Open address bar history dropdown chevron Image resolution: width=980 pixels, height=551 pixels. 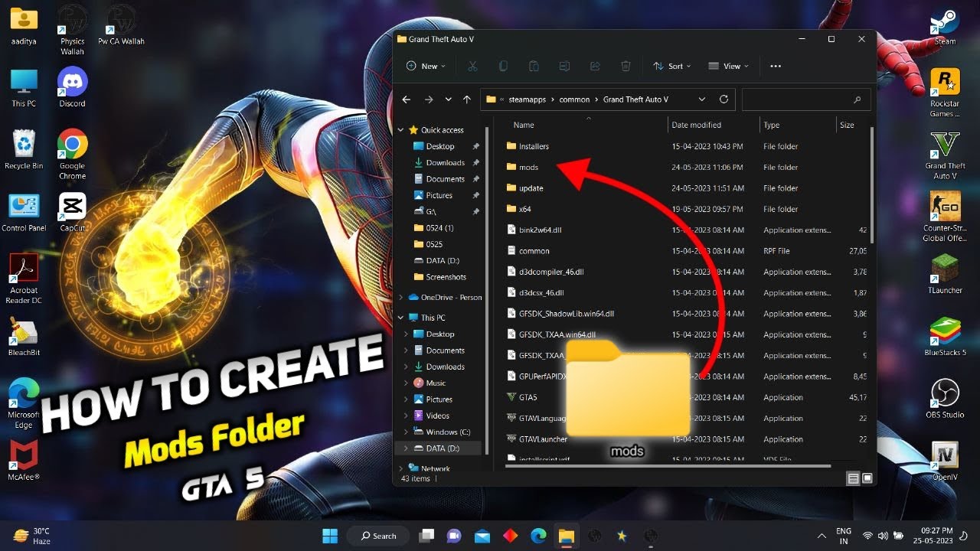tap(701, 99)
